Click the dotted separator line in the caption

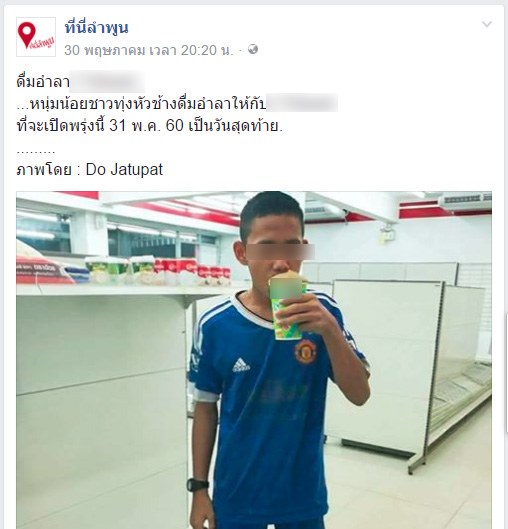pos(36,151)
